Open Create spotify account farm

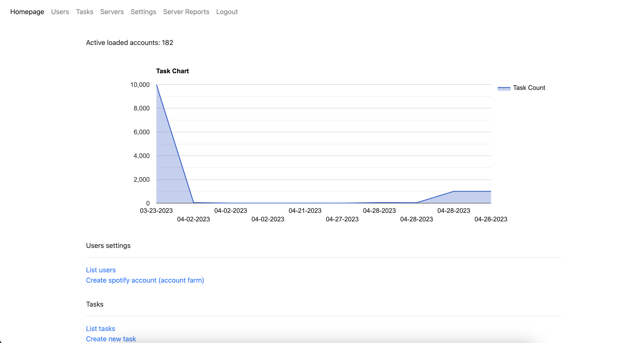pyautogui.click(x=145, y=280)
